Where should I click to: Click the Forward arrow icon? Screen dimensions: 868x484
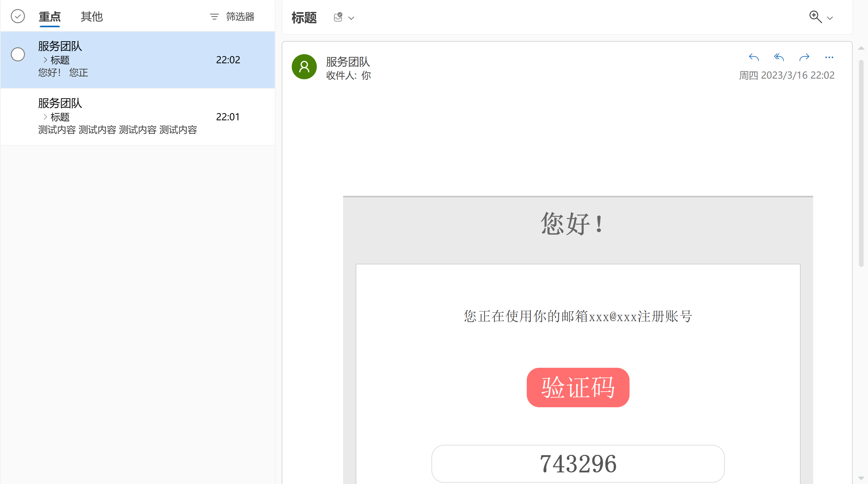804,57
